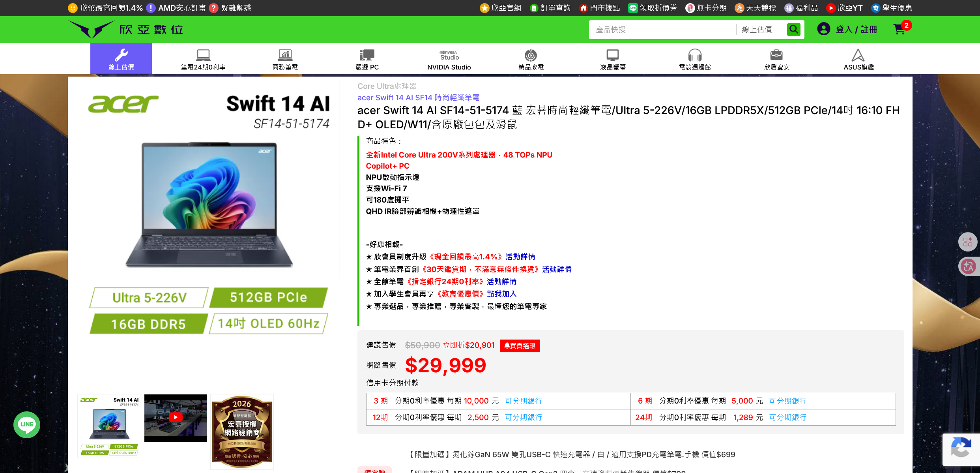This screenshot has height=473, width=980.
Task: Open 活動詳情 for 指定銀行24期0利率
Action: [501, 282]
